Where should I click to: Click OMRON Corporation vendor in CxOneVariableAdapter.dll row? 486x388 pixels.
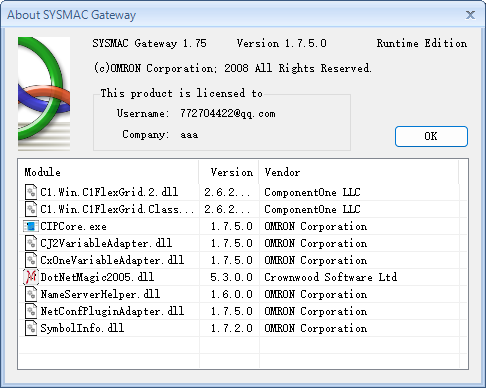(316, 260)
